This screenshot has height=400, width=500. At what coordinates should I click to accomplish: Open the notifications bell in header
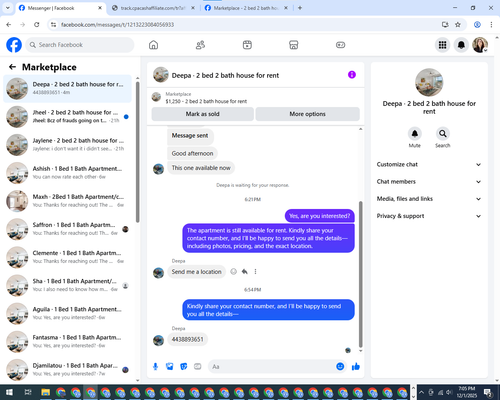[461, 45]
